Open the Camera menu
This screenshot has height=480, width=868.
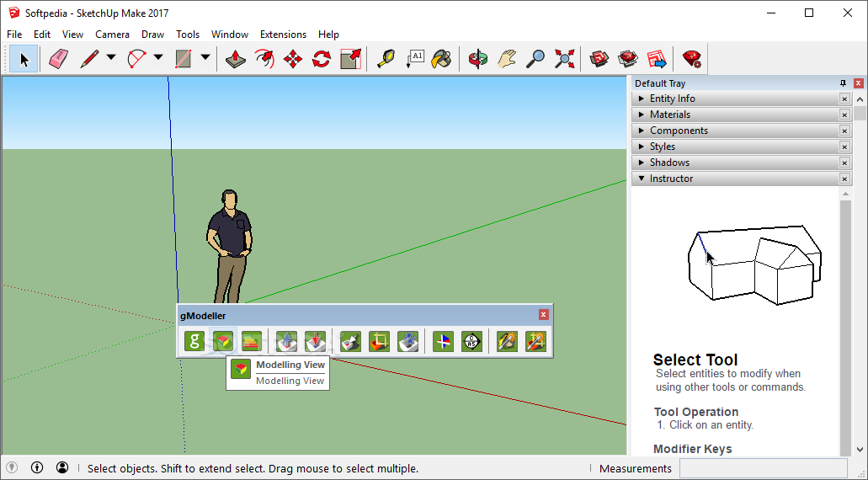[112, 35]
